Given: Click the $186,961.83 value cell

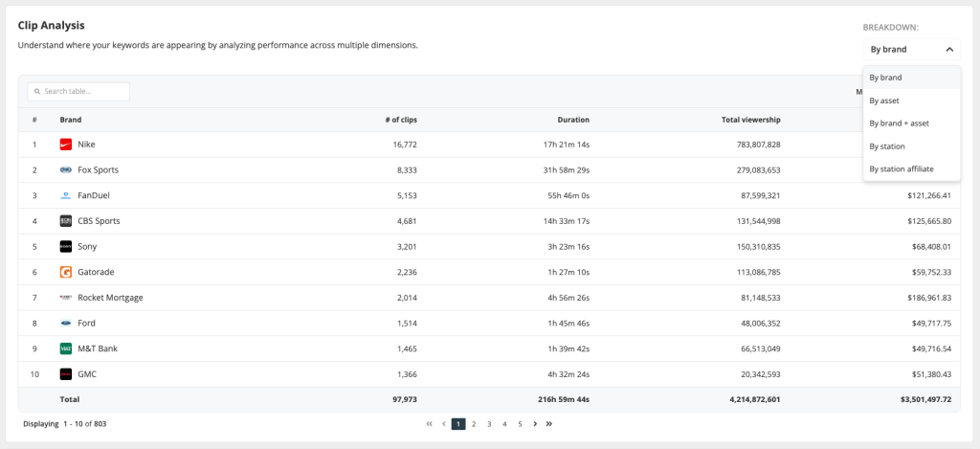Looking at the screenshot, I should [929, 298].
